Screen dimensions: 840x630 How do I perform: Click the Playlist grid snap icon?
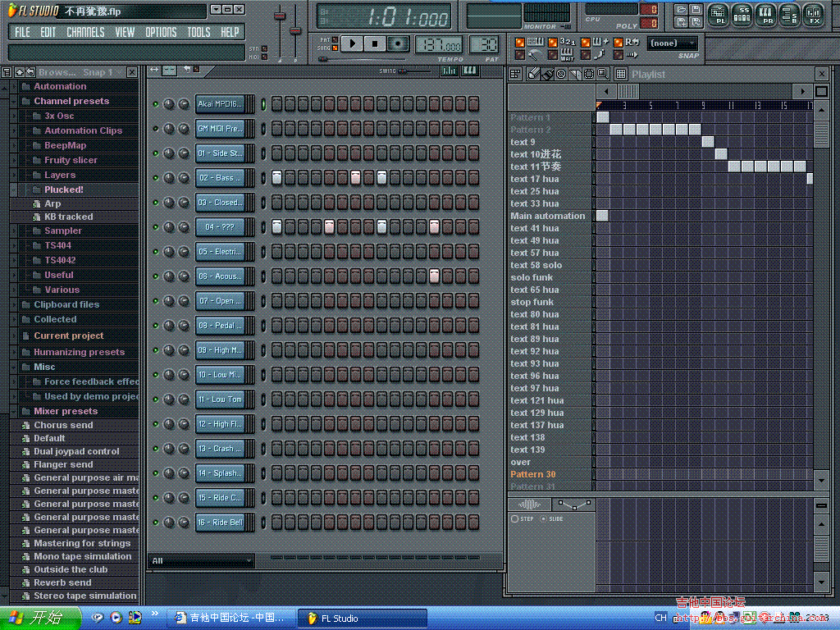(x=621, y=74)
